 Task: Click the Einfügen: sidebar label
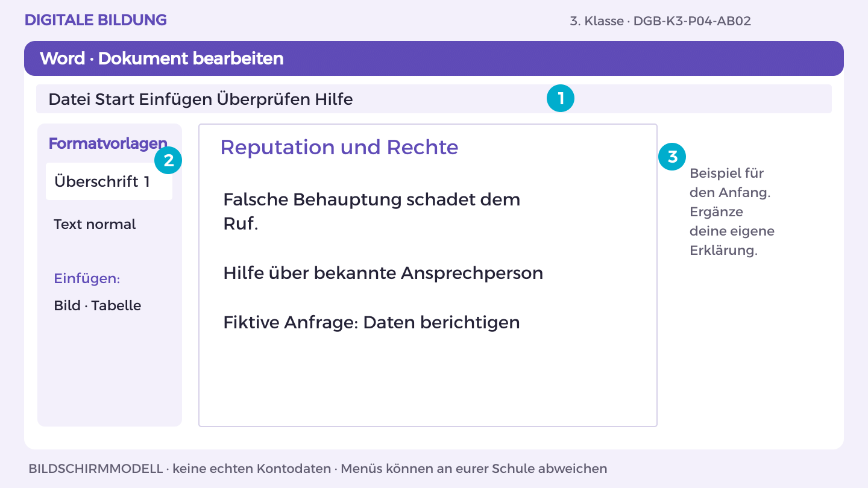(x=87, y=279)
